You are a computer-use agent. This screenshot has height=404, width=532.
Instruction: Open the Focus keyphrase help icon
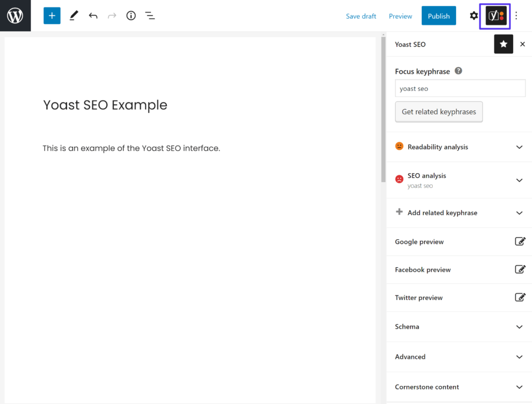(458, 71)
